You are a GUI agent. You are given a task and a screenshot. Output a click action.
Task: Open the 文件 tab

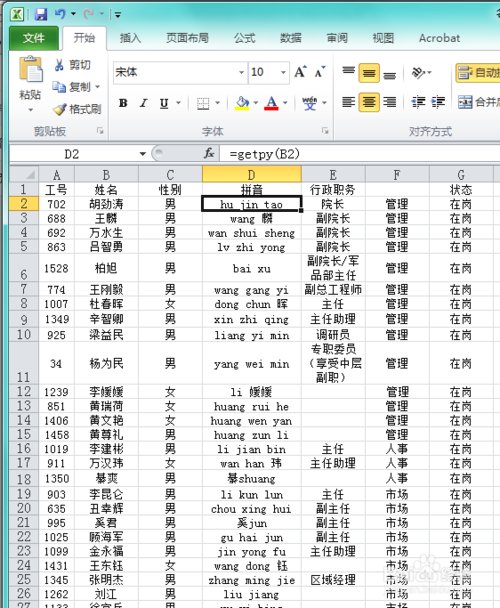34,38
